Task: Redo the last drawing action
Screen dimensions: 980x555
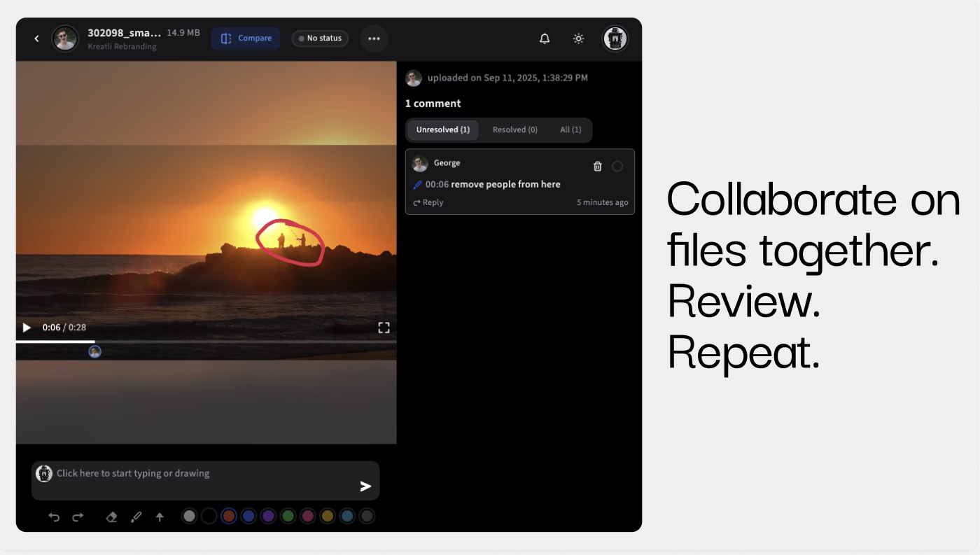Action: (78, 517)
